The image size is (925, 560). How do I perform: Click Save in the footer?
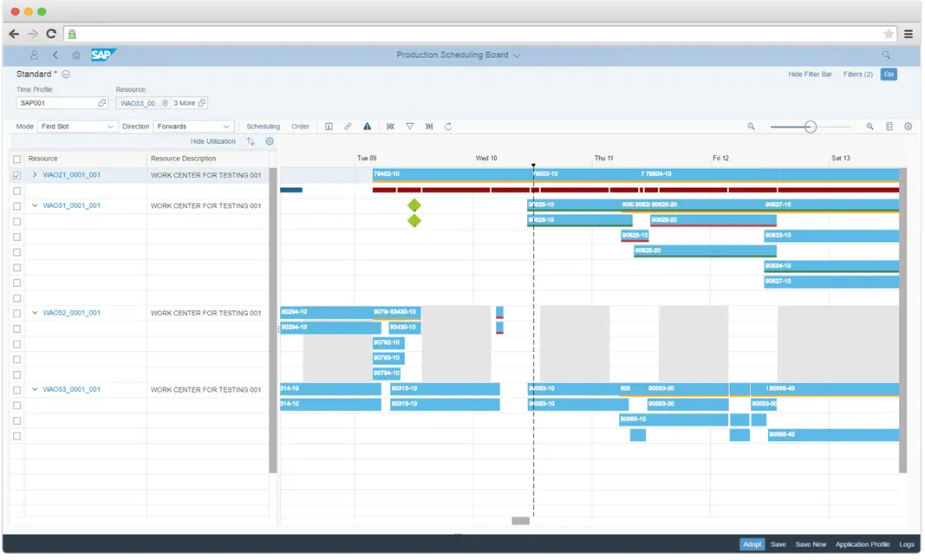(778, 545)
